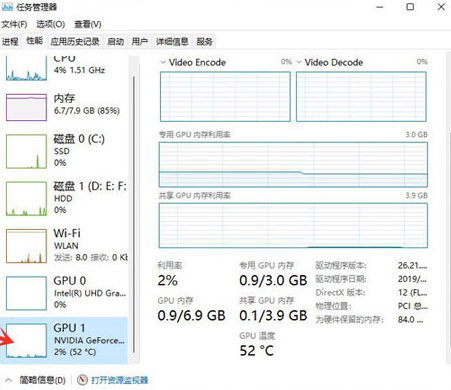Select the Wi-Fi WLAN graph thumbnail
Image resolution: width=451 pixels, height=390 pixels.
tap(26, 246)
